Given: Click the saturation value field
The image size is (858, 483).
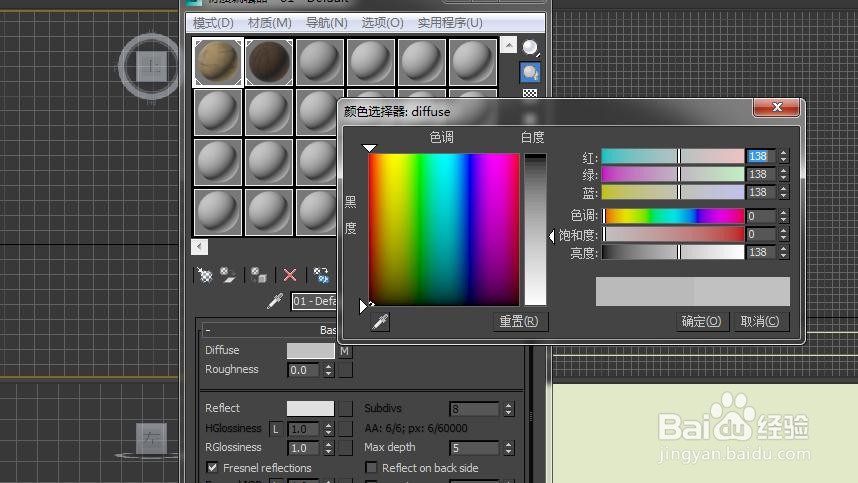Looking at the screenshot, I should point(761,234).
